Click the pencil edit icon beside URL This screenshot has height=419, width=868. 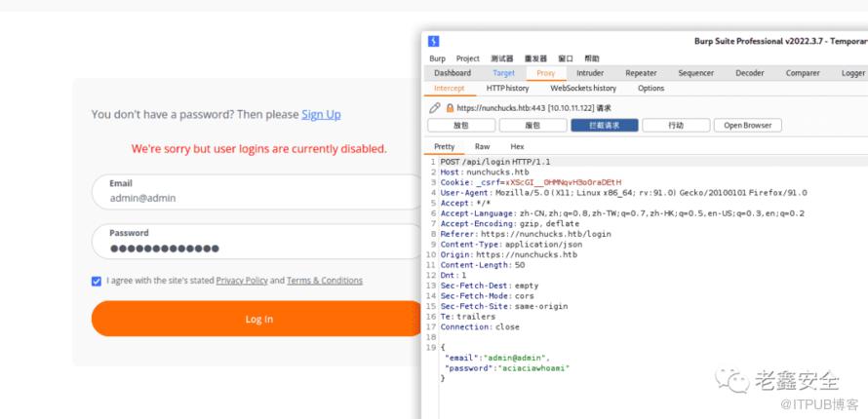tap(435, 108)
